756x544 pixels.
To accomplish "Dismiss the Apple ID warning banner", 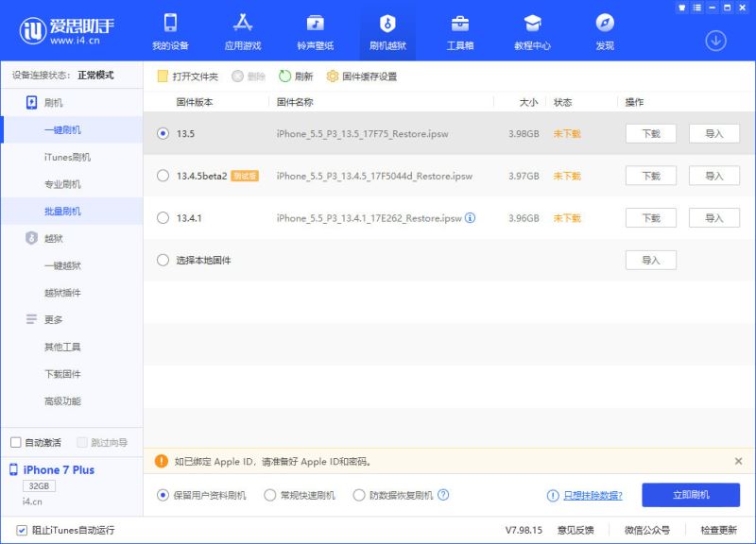I will [x=738, y=461].
